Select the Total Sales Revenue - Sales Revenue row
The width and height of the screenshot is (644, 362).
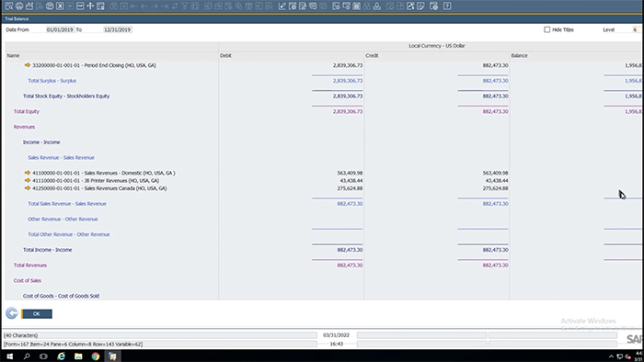[x=67, y=204]
